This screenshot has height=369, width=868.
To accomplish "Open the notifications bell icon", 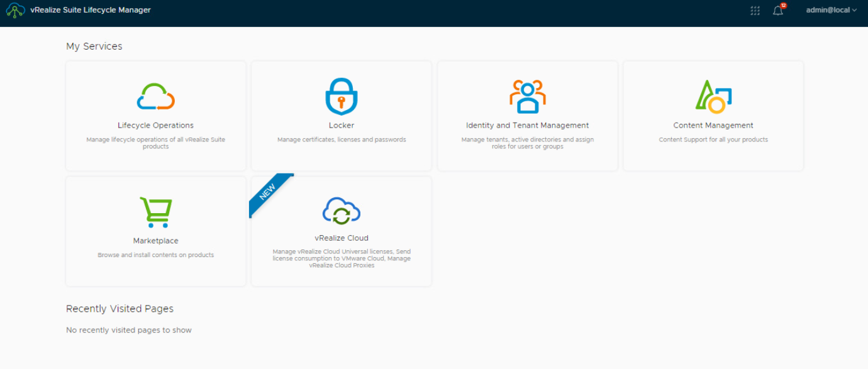I will coord(778,11).
